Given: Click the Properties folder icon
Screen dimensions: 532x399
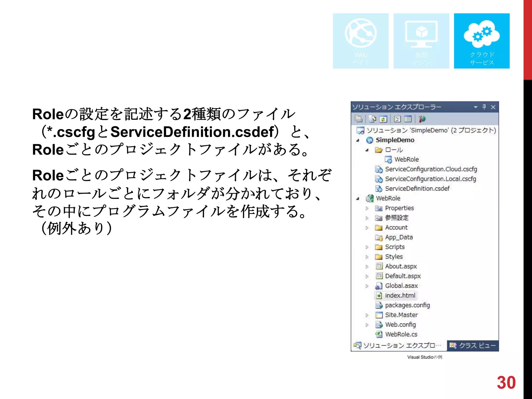Looking at the screenshot, I should (379, 208).
